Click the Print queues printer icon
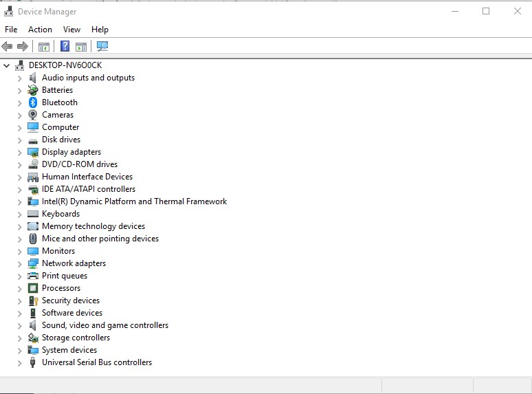 (x=33, y=276)
